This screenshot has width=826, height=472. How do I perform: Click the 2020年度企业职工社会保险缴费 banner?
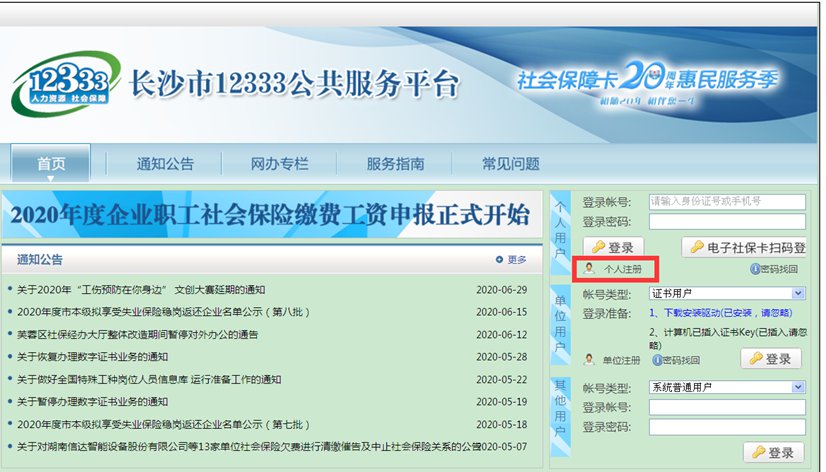coord(270,215)
